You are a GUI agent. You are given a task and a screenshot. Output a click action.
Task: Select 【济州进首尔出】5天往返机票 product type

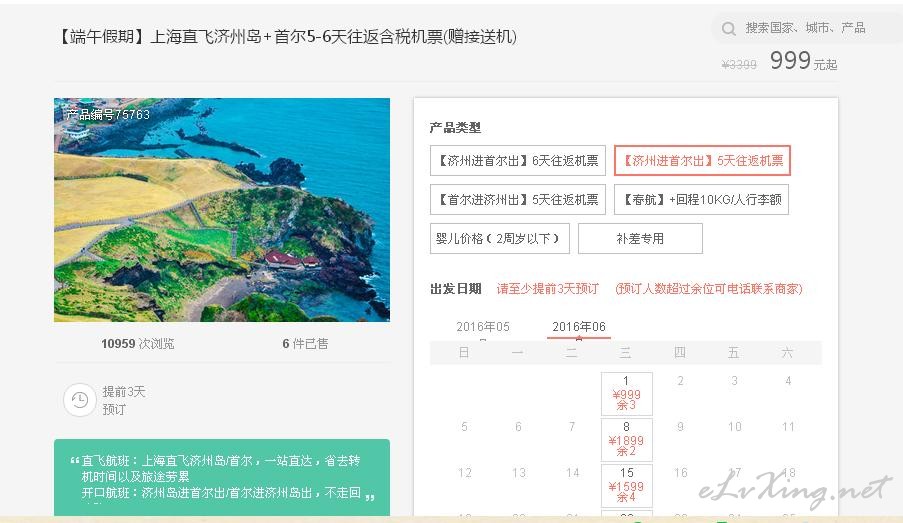(703, 160)
